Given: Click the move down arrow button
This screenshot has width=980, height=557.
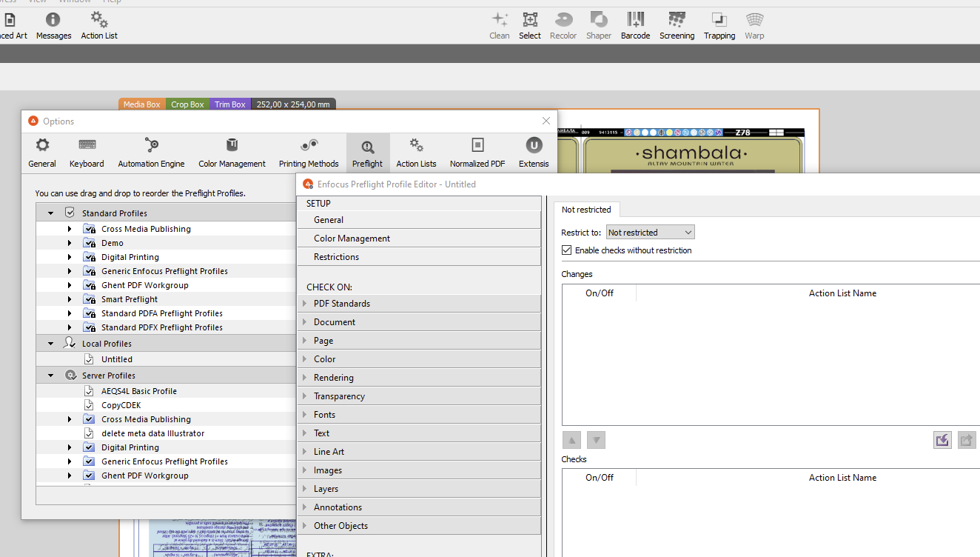Looking at the screenshot, I should tap(596, 440).
